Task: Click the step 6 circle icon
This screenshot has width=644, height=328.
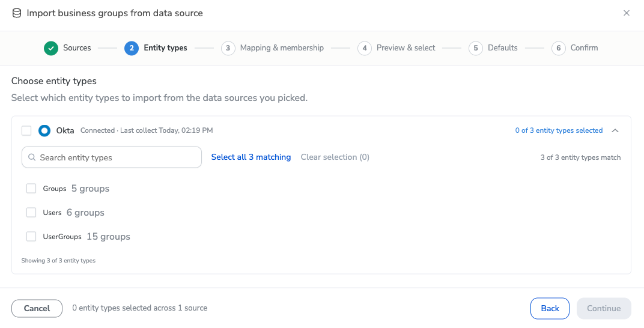Action: [x=559, y=48]
